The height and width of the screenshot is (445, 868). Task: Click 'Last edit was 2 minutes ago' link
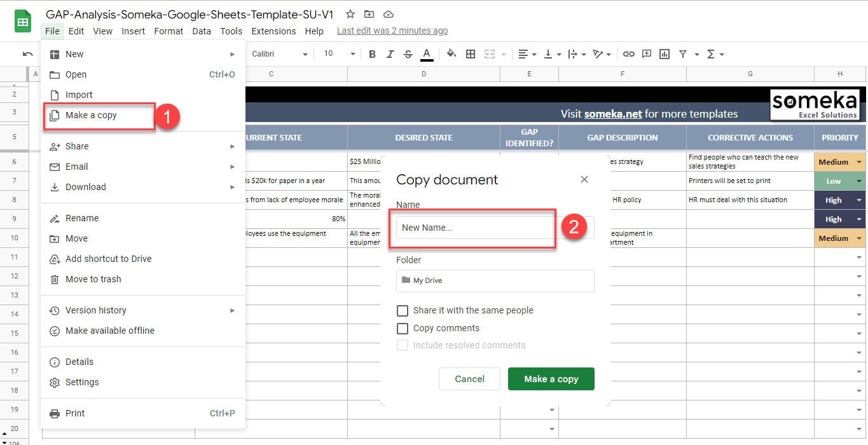(392, 31)
